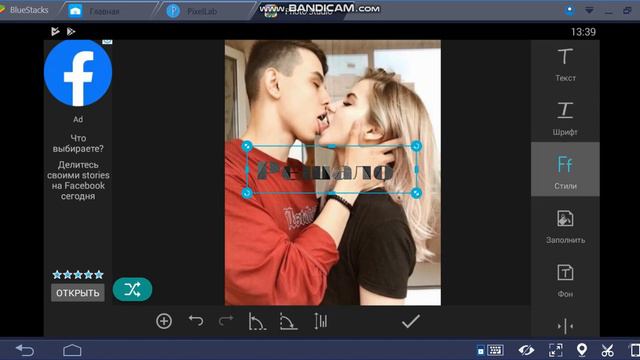Click the five-star ad rating
This screenshot has height=360, width=640.
[x=78, y=275]
